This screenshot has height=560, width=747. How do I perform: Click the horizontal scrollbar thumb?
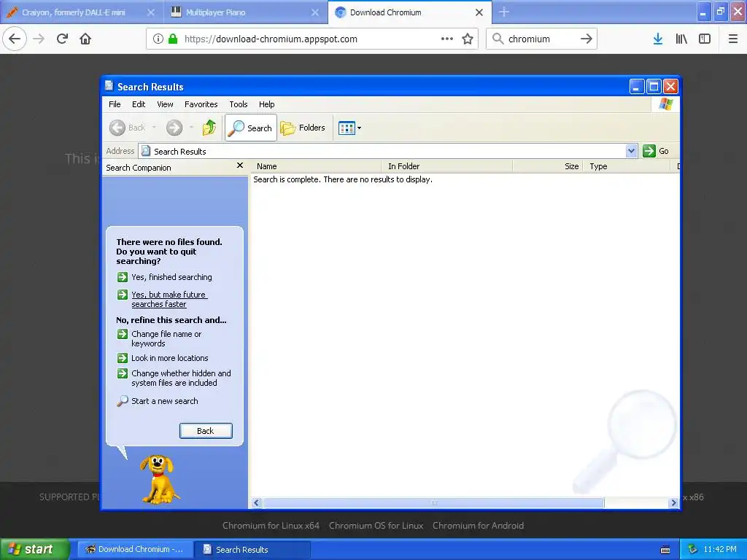(433, 503)
